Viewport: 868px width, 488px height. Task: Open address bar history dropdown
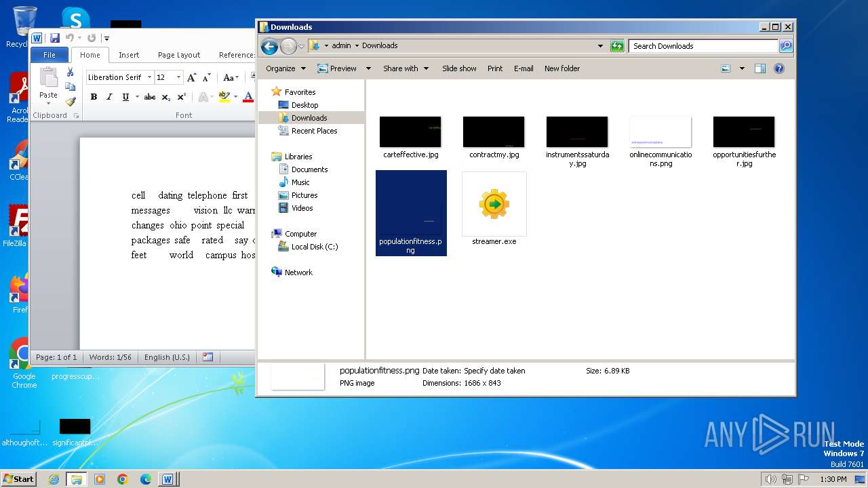(600, 46)
